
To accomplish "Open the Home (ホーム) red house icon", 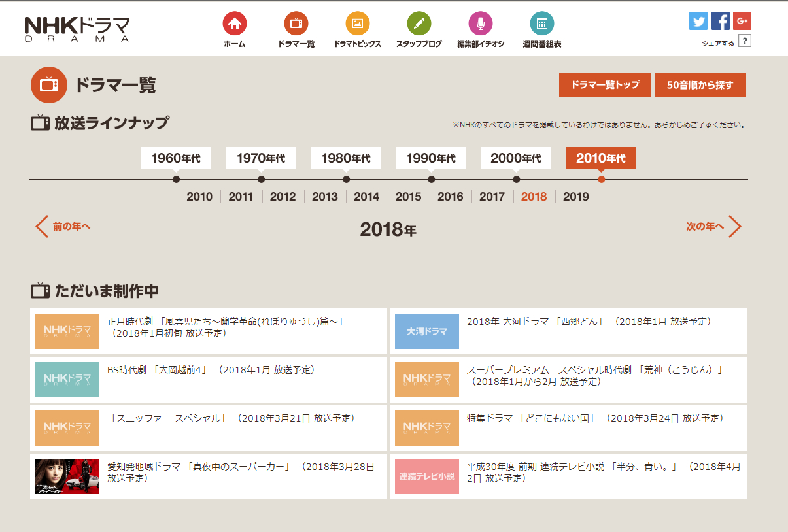I will pos(234,24).
